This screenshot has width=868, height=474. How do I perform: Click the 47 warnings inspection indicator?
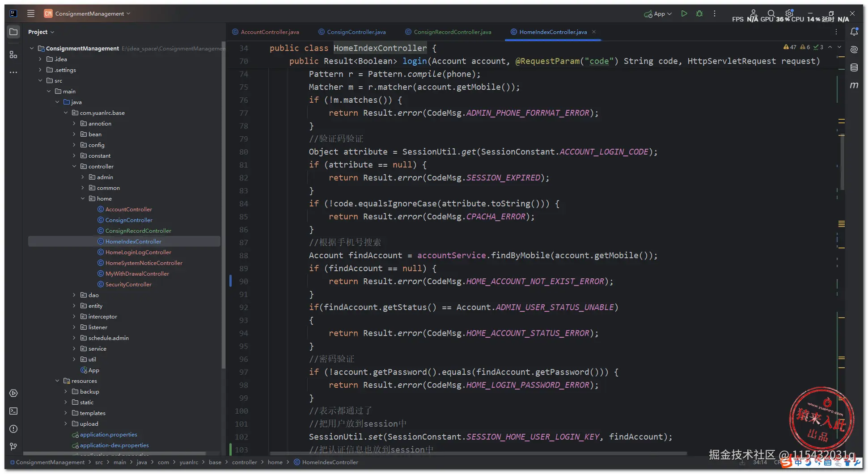coord(790,47)
